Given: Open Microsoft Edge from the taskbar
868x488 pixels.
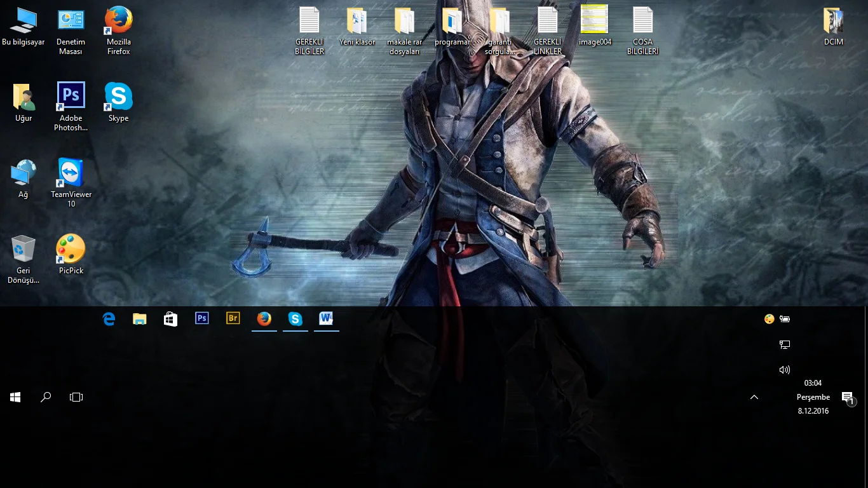Looking at the screenshot, I should coord(109,319).
